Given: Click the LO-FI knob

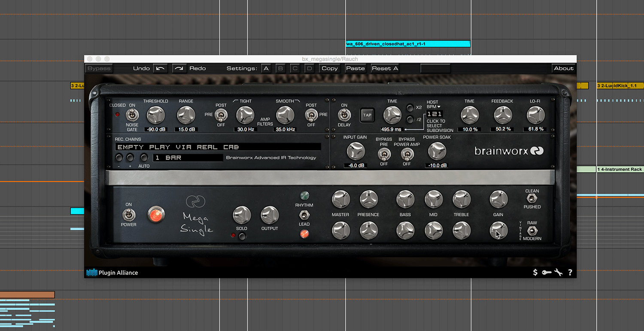Looking at the screenshot, I should pos(535,115).
